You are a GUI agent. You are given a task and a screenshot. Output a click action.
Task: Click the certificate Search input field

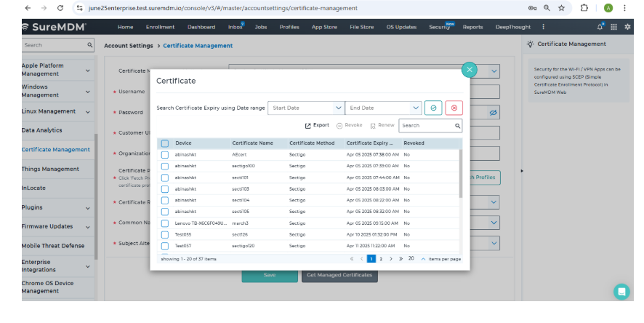tap(427, 126)
